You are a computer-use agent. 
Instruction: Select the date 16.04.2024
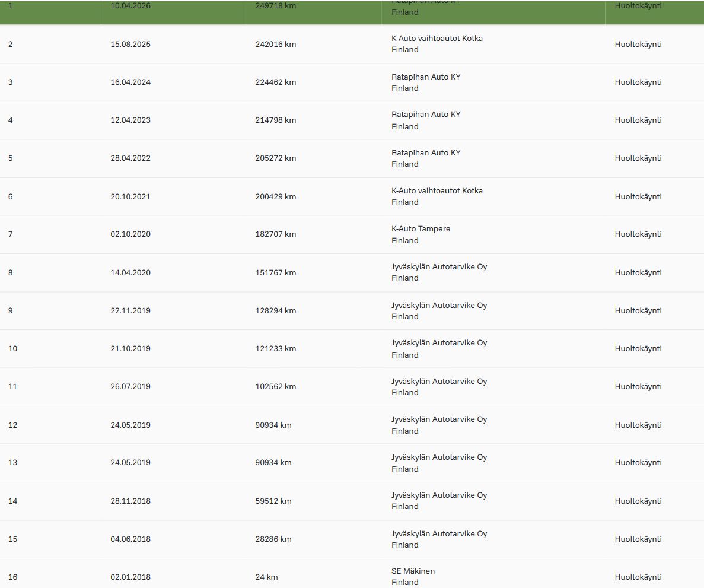click(130, 82)
